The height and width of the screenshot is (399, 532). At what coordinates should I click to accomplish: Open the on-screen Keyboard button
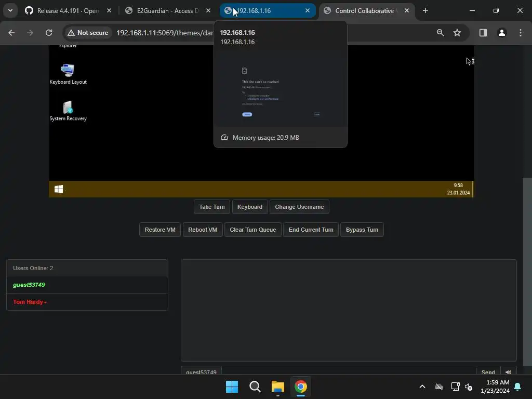pyautogui.click(x=250, y=207)
